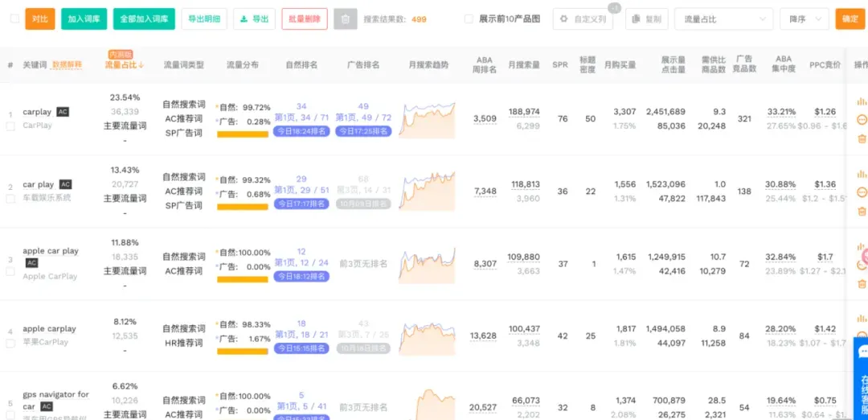Screen dimensions: 868x420
Task: Click the orange 确定 button
Action: point(850,19)
